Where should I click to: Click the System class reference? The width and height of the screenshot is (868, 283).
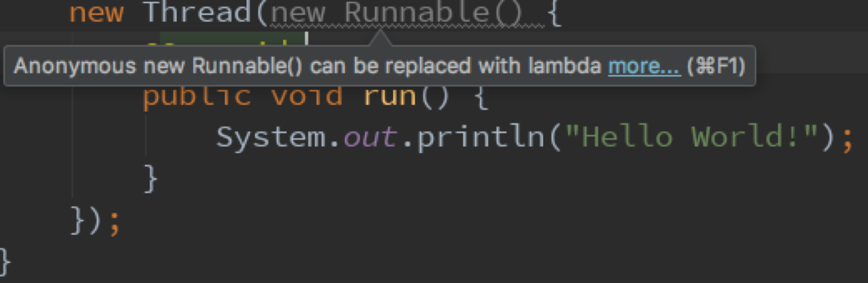coord(271,137)
